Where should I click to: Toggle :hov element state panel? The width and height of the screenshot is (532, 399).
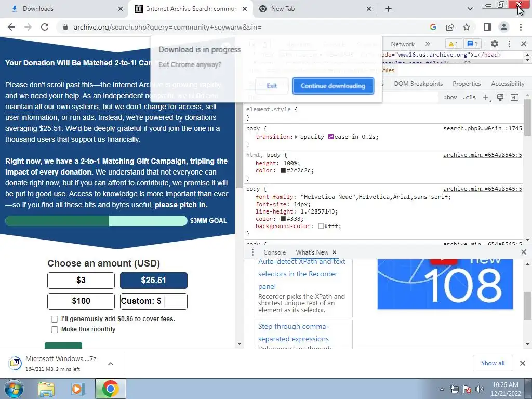tap(450, 97)
